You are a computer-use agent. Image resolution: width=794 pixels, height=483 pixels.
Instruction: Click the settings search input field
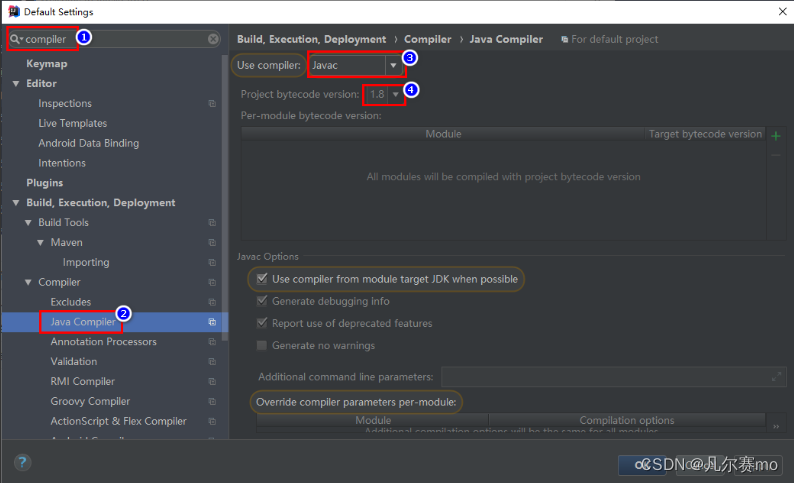(115, 39)
